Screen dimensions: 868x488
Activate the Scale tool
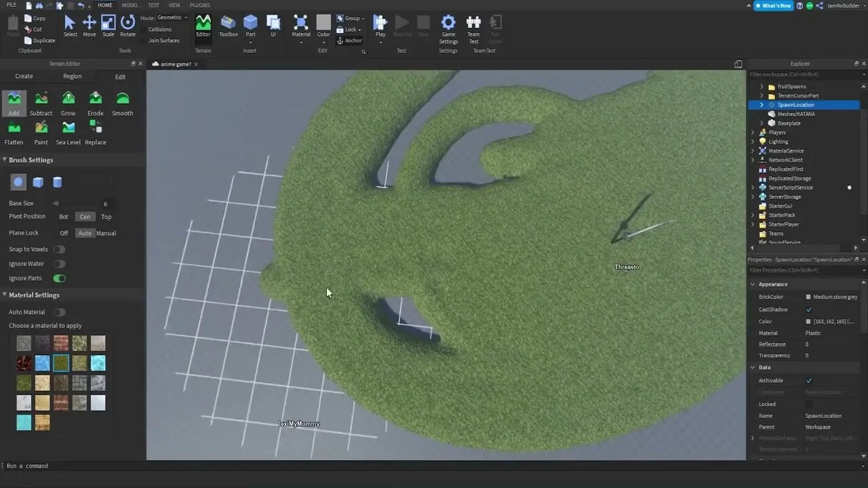[108, 26]
